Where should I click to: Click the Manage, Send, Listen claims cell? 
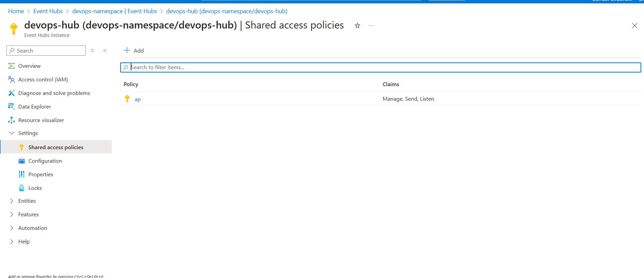408,99
